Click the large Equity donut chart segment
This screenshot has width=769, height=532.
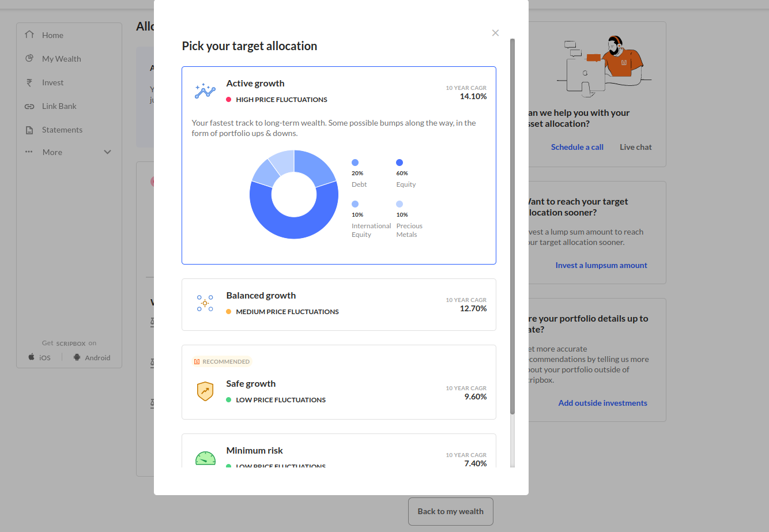294,227
